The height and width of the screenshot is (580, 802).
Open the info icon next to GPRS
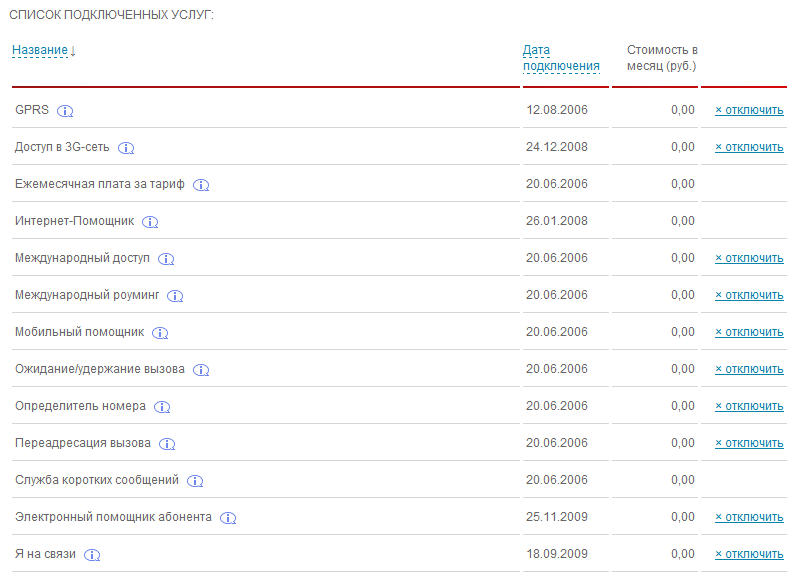click(65, 111)
